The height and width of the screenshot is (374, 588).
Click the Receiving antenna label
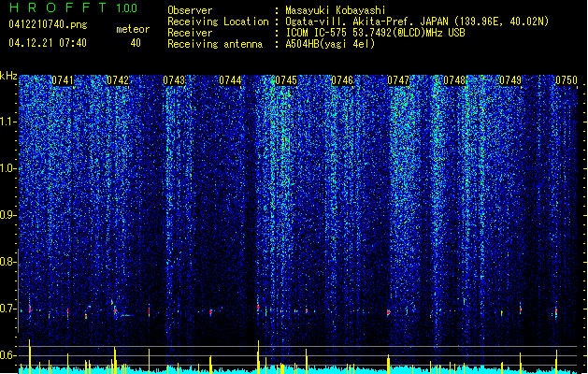tap(215, 44)
